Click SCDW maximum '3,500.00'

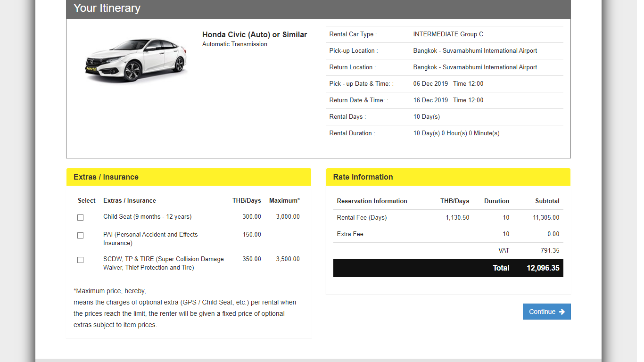[x=288, y=259]
